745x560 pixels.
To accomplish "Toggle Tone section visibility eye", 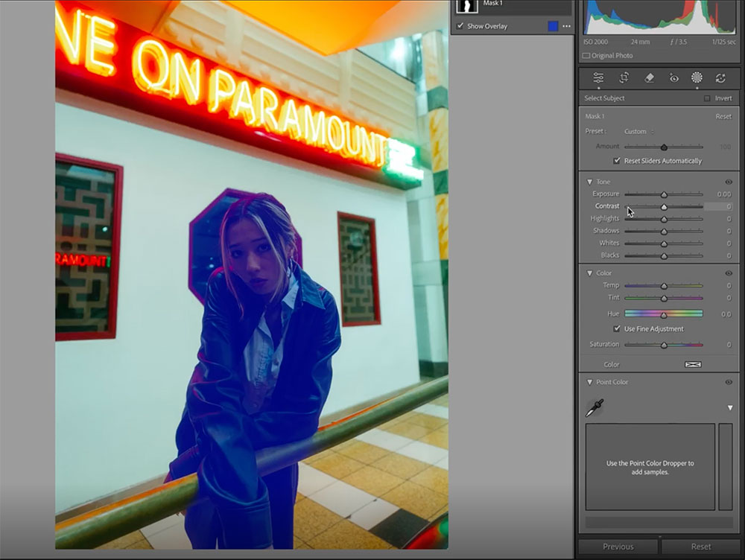I will pos(729,182).
